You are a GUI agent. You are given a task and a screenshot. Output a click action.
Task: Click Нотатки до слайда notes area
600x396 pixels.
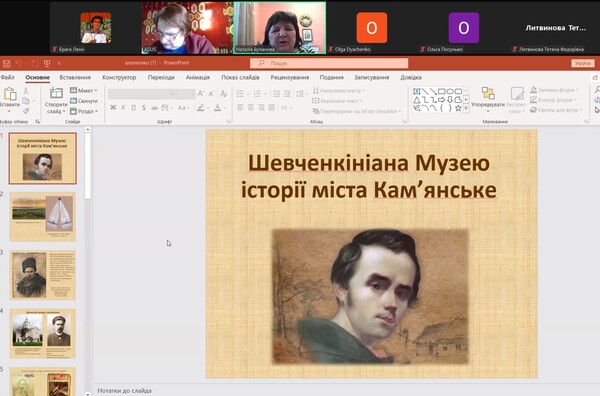click(x=124, y=391)
